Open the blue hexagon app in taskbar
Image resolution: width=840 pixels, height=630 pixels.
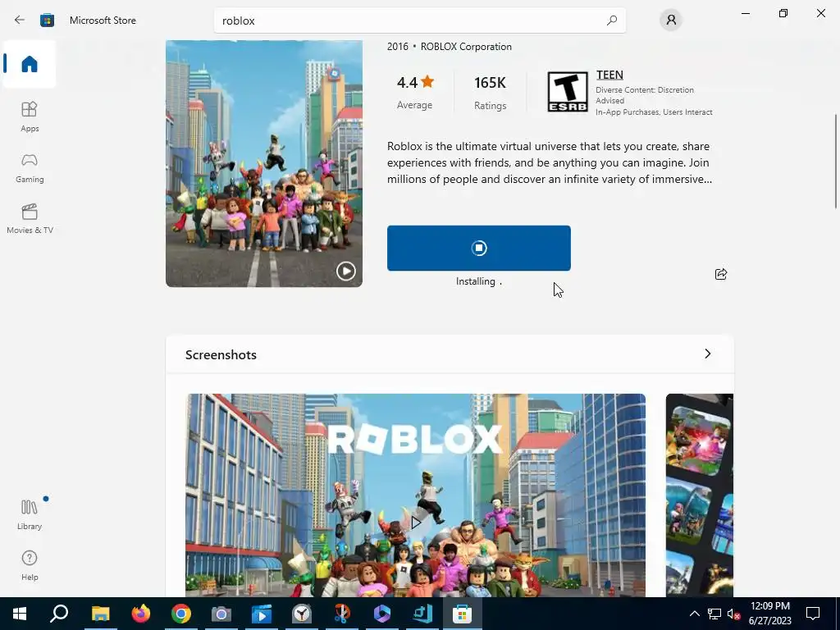click(x=382, y=614)
